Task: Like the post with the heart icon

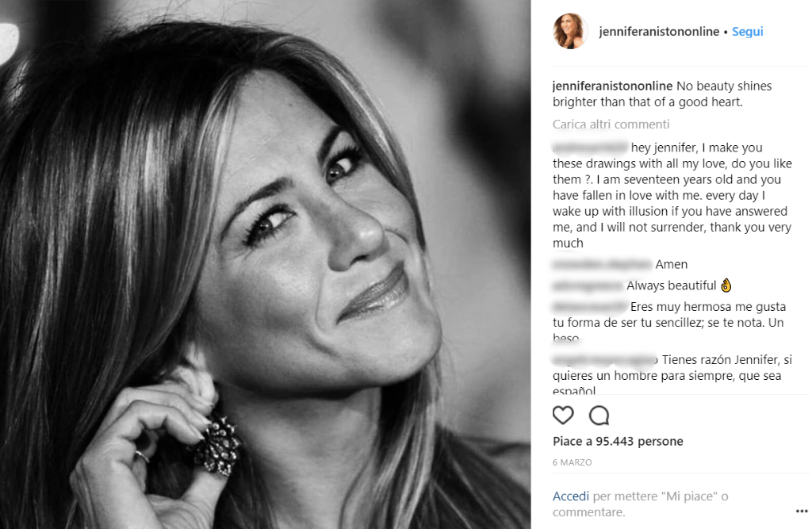Action: [563, 415]
